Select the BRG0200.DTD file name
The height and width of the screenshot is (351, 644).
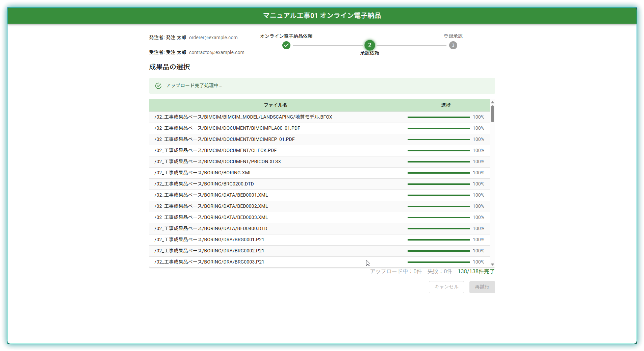tap(204, 184)
